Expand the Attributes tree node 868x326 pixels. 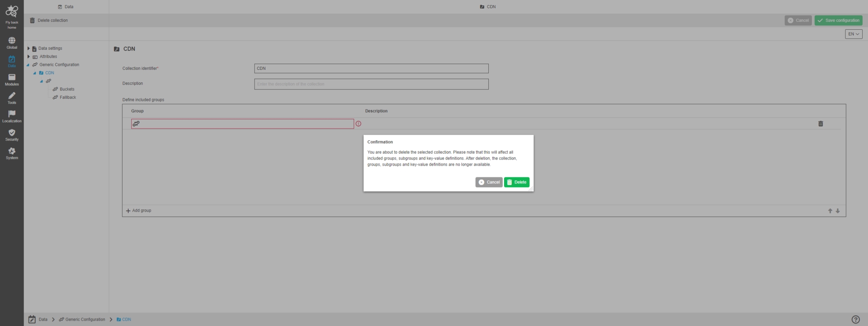pos(29,57)
